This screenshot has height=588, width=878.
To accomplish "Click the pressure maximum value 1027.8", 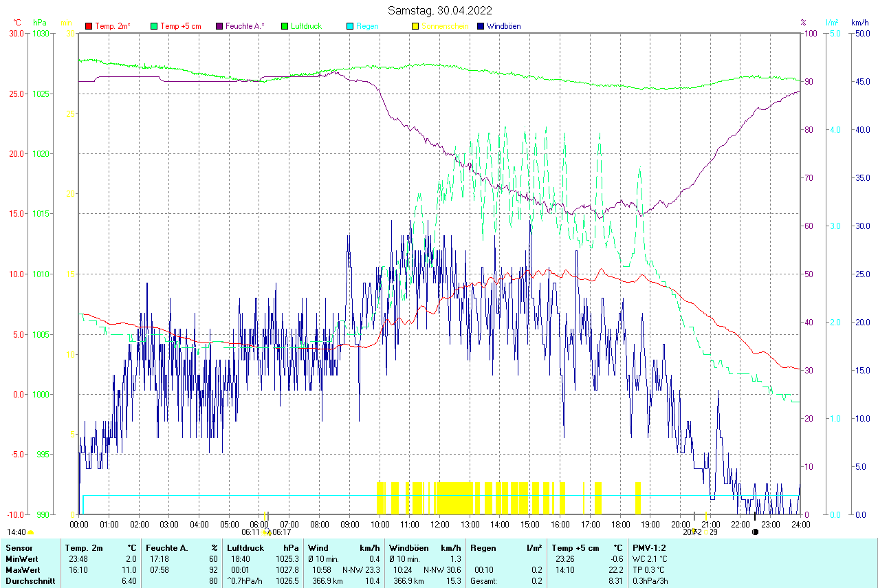I will [287, 570].
